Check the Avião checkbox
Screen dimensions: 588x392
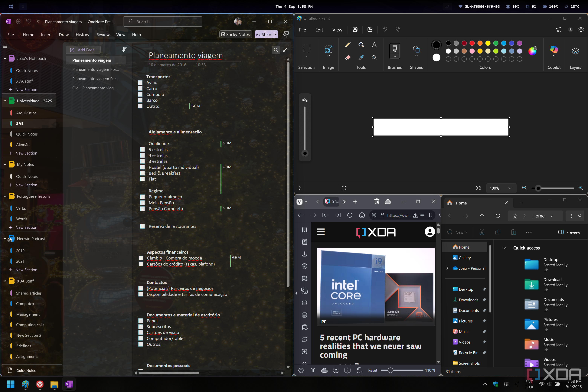pos(140,83)
